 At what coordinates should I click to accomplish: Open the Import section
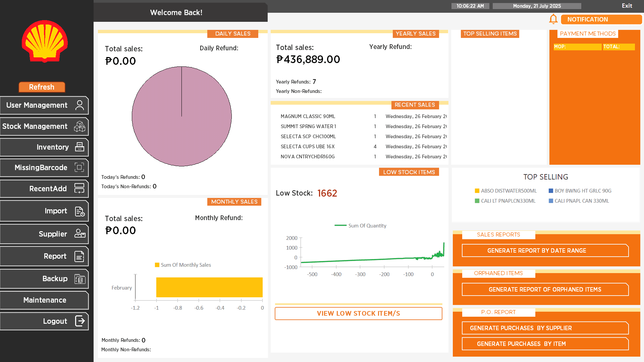click(x=44, y=211)
